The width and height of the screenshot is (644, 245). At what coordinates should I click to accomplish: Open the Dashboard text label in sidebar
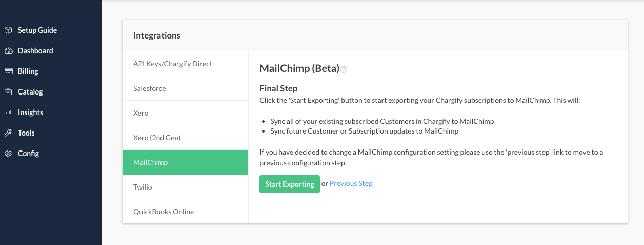tap(35, 51)
